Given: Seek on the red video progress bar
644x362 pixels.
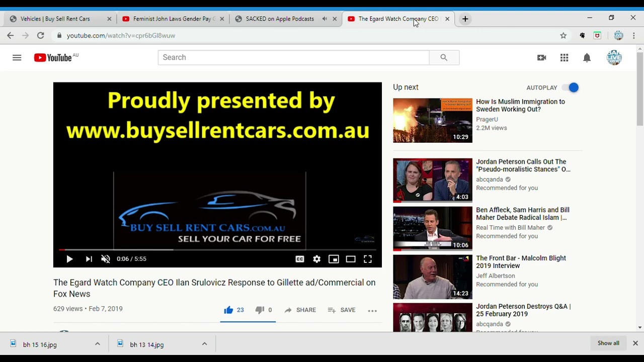Looking at the screenshot, I should tap(217, 249).
